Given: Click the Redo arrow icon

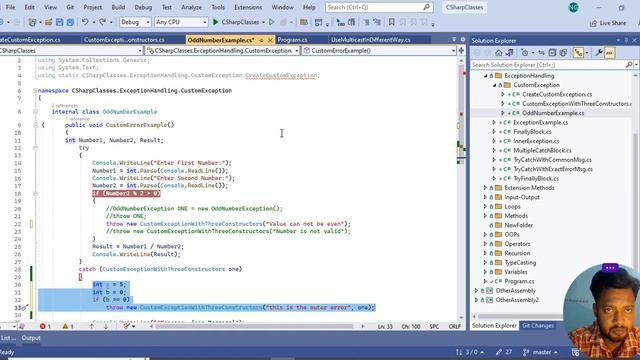Looking at the screenshot, I should pos(102,22).
